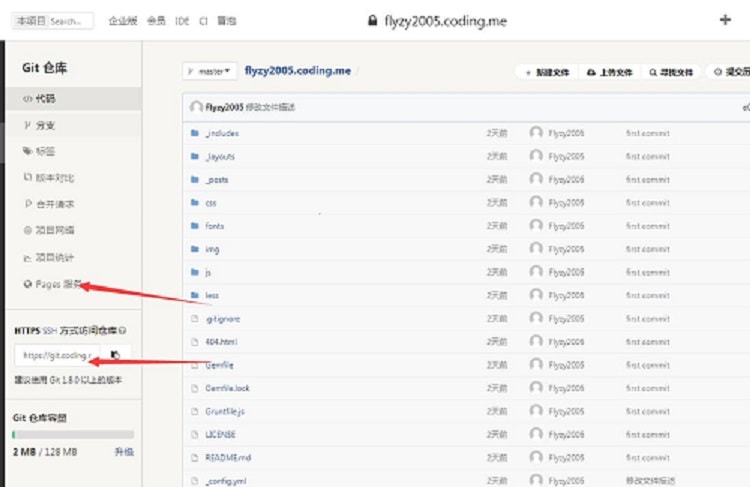This screenshot has width=750, height=487.
Task: Click the 项目统计 chart icon in sidebar
Action: coord(28,258)
